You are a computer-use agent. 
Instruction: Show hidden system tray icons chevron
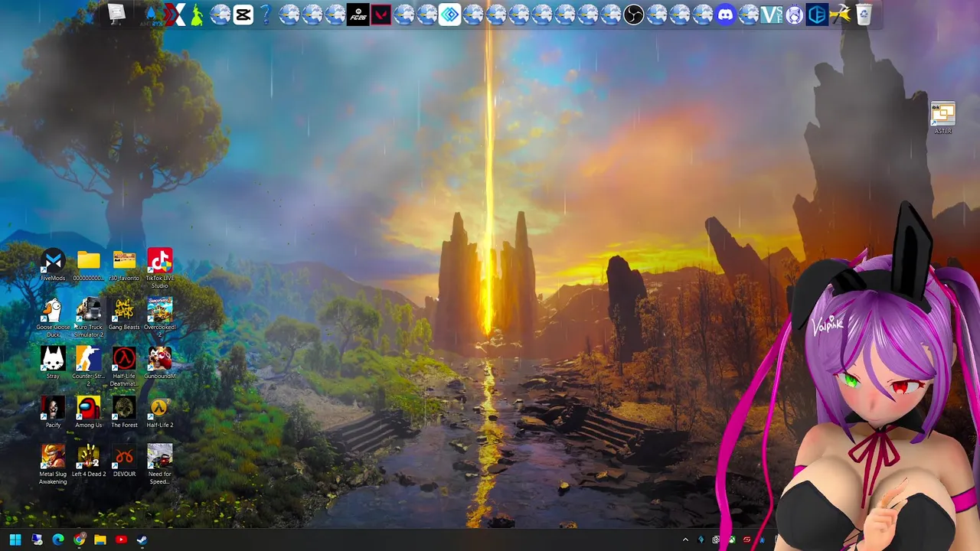tap(685, 540)
